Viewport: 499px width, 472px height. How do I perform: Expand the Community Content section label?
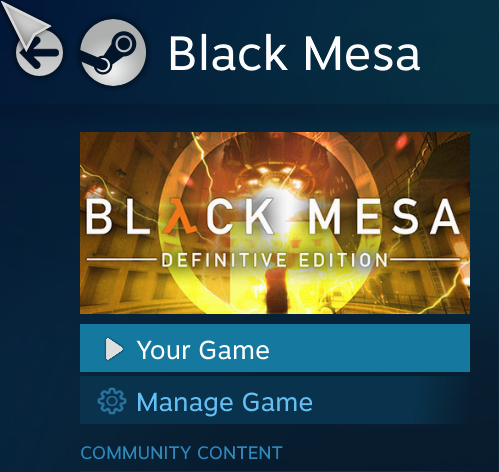[x=181, y=453]
